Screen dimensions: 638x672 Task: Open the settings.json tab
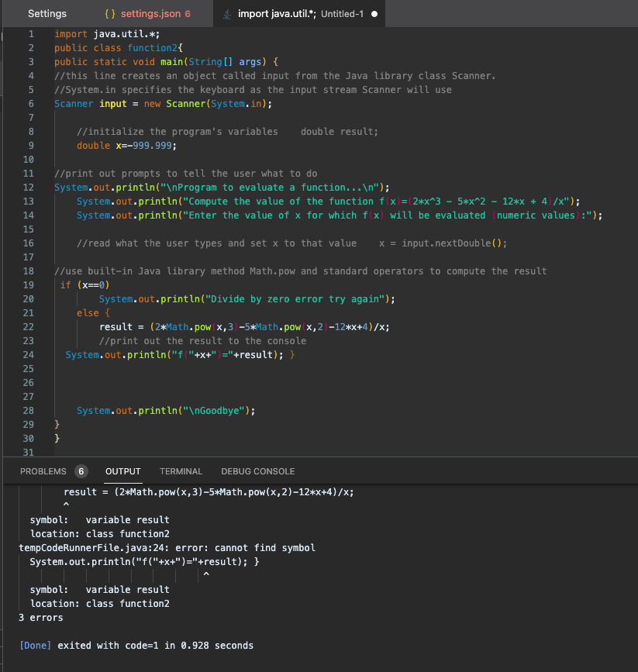pyautogui.click(x=151, y=13)
